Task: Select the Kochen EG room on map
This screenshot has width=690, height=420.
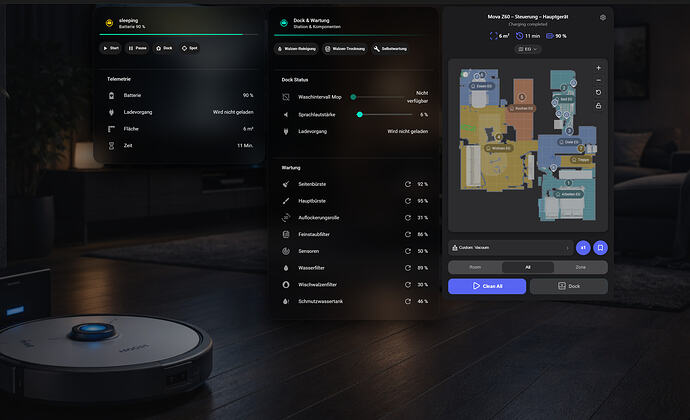Action: (521, 108)
